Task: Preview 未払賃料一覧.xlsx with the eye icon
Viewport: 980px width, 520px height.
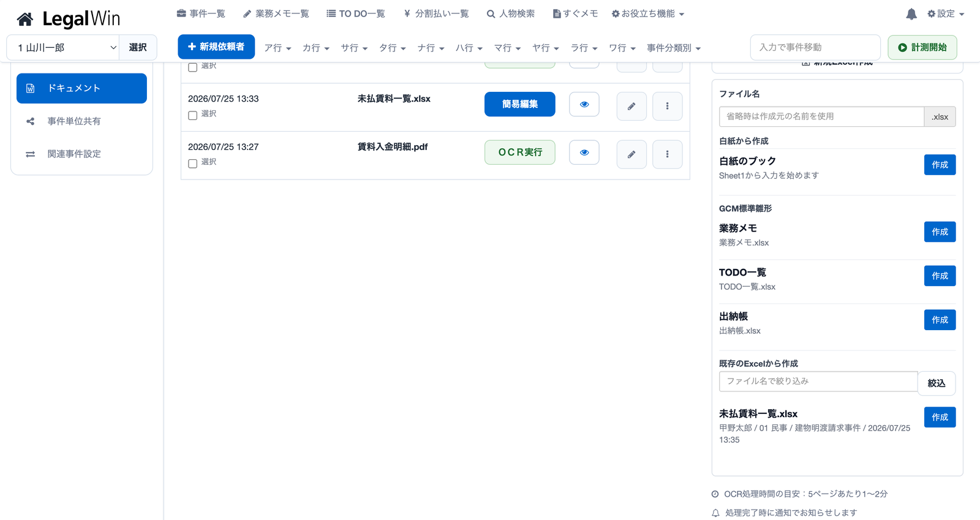Action: point(584,104)
